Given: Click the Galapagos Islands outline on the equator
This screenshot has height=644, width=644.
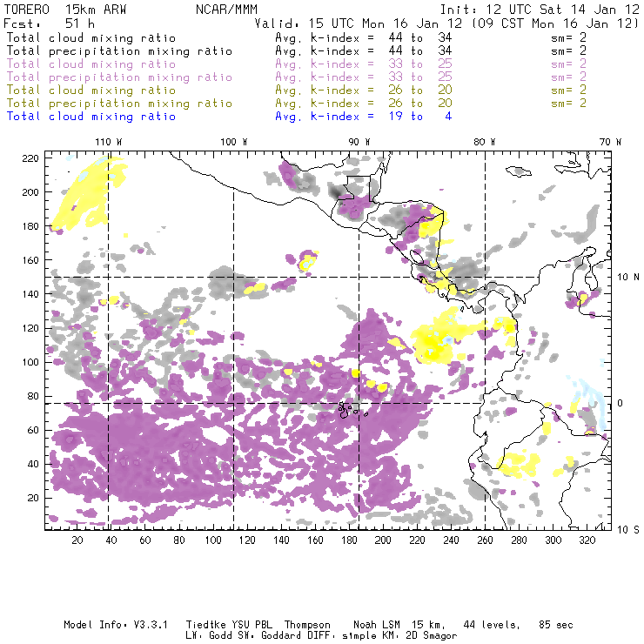Looking at the screenshot, I should (349, 406).
